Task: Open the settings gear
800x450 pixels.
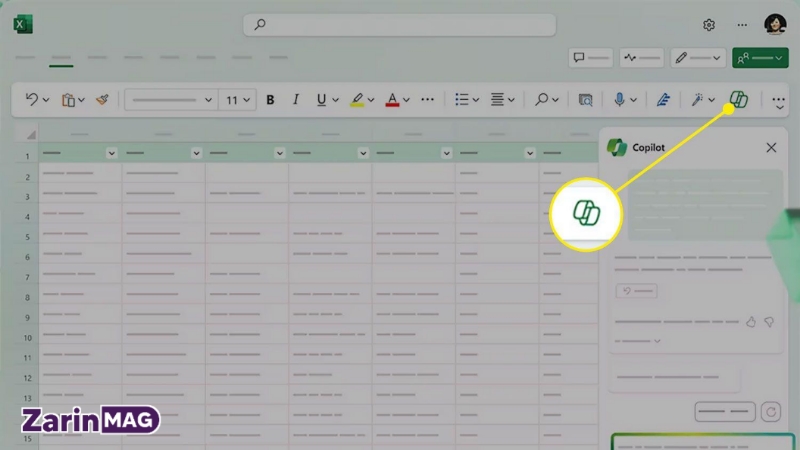Action: [709, 24]
